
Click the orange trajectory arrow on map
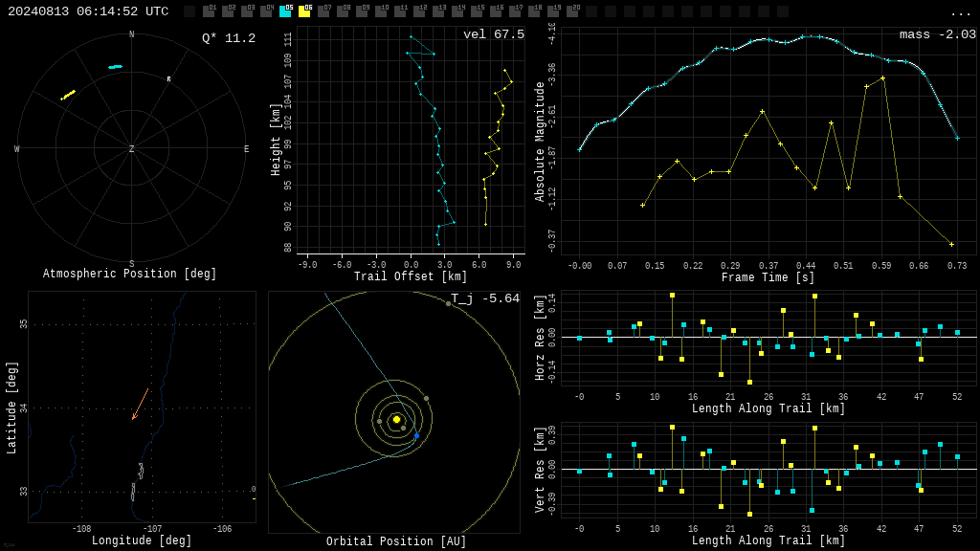[140, 405]
